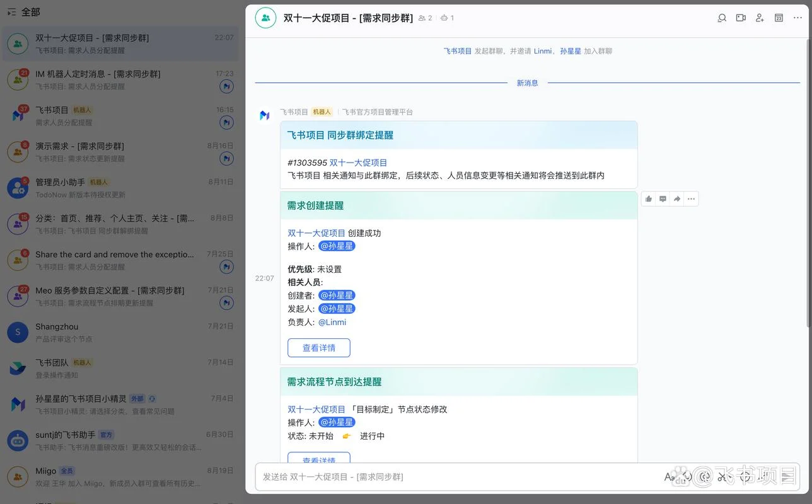This screenshot has height=504, width=812.
Task: Click the 飞书团队 avatar in chat list
Action: point(18,369)
